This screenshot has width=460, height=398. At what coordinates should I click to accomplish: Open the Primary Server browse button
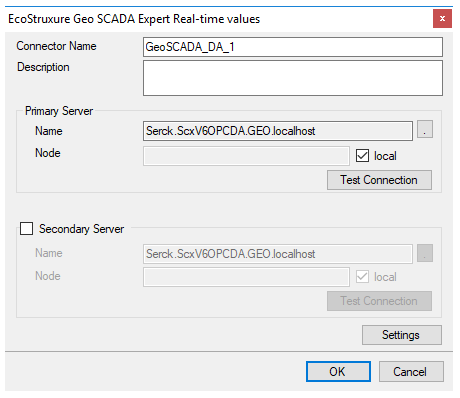point(425,129)
